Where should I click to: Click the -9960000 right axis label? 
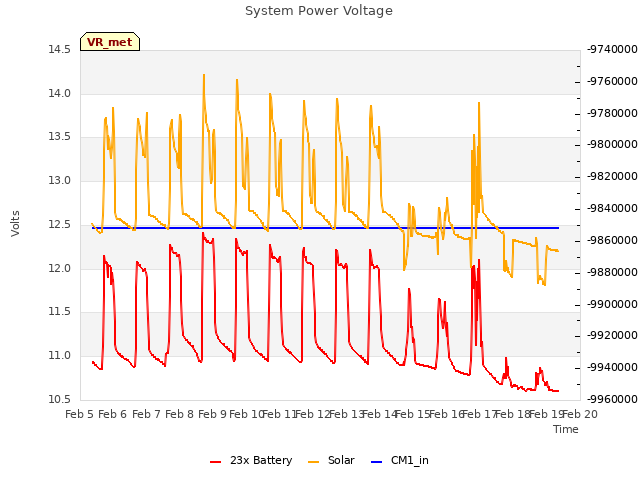612,399
